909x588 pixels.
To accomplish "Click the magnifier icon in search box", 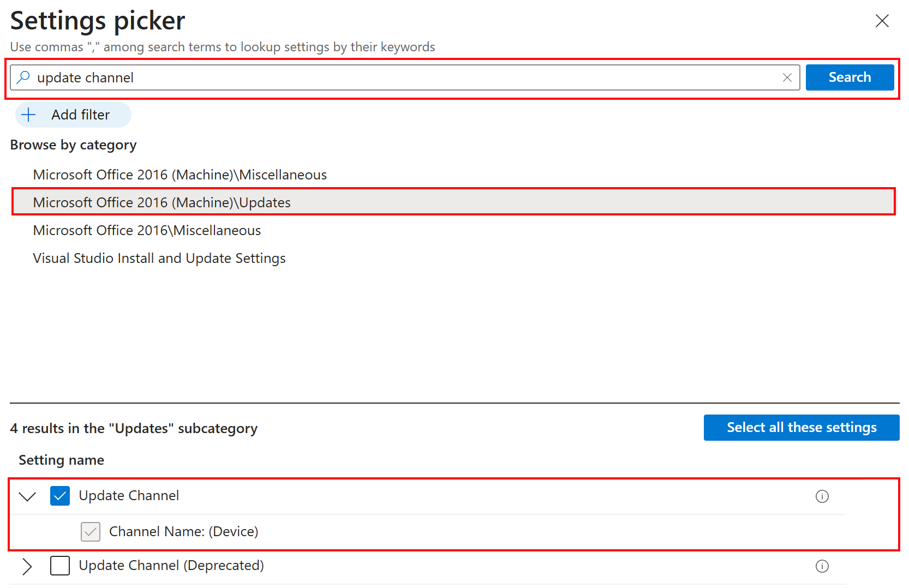I will click(23, 77).
